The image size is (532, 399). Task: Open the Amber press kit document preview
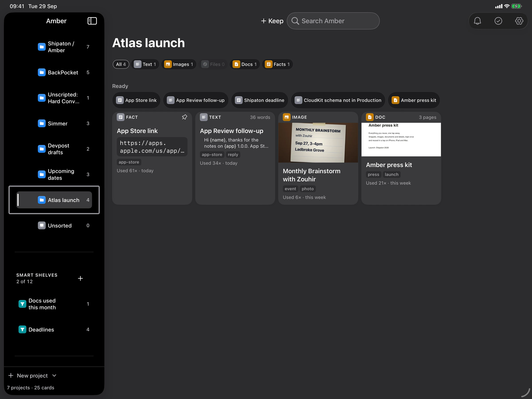point(401,139)
